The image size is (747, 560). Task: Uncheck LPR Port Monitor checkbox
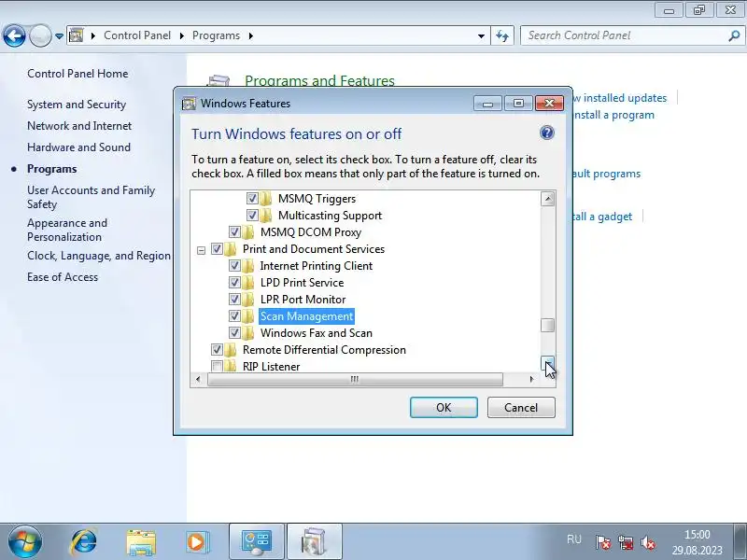(x=234, y=299)
